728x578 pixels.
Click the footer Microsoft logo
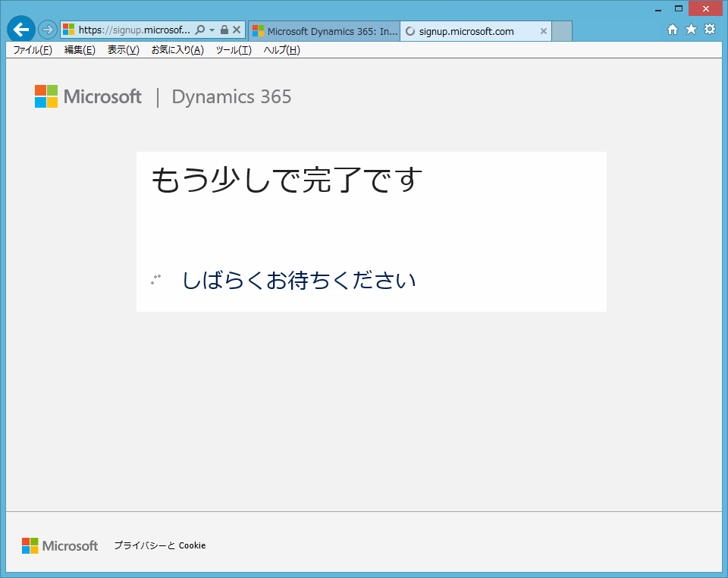60,545
